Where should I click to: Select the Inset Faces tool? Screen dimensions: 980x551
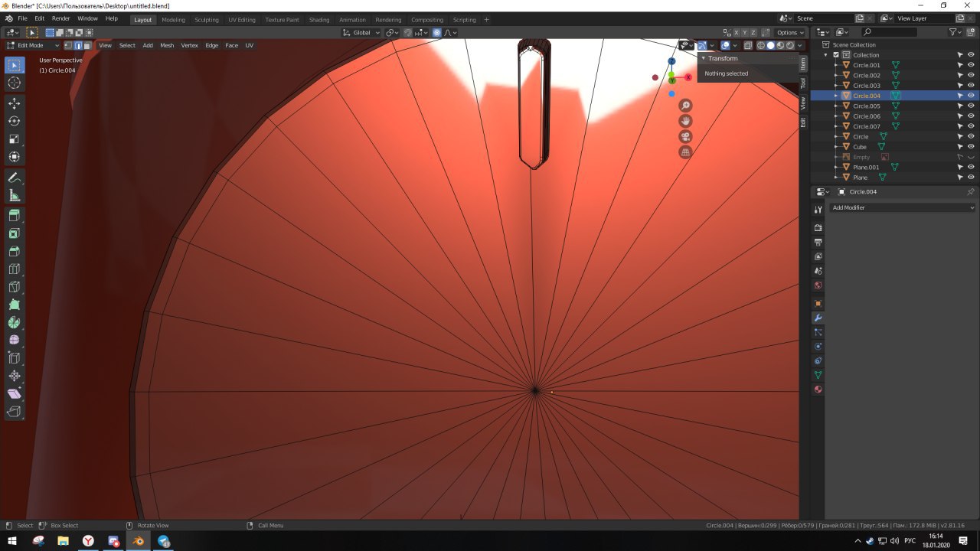click(14, 233)
